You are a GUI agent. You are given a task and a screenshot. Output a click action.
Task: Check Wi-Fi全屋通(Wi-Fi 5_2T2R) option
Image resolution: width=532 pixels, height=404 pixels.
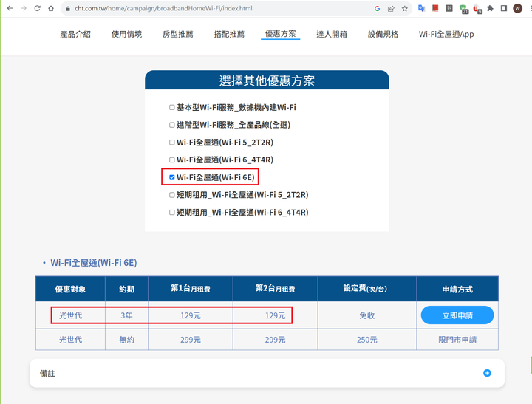[172, 143]
